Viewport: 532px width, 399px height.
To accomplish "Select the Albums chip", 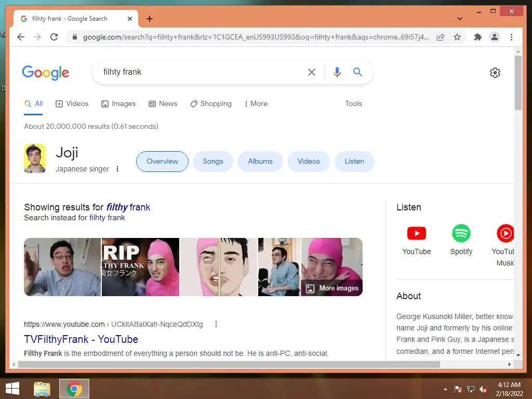I will pos(260,162).
